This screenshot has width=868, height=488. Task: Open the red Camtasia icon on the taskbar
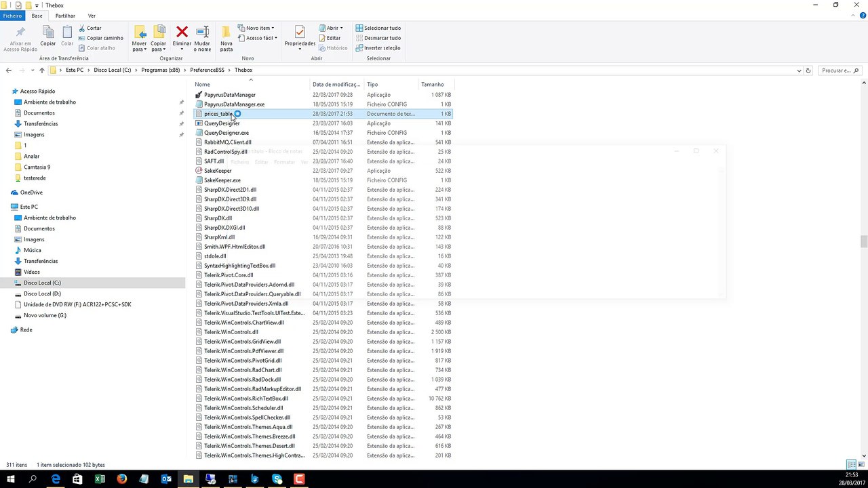pyautogui.click(x=299, y=479)
